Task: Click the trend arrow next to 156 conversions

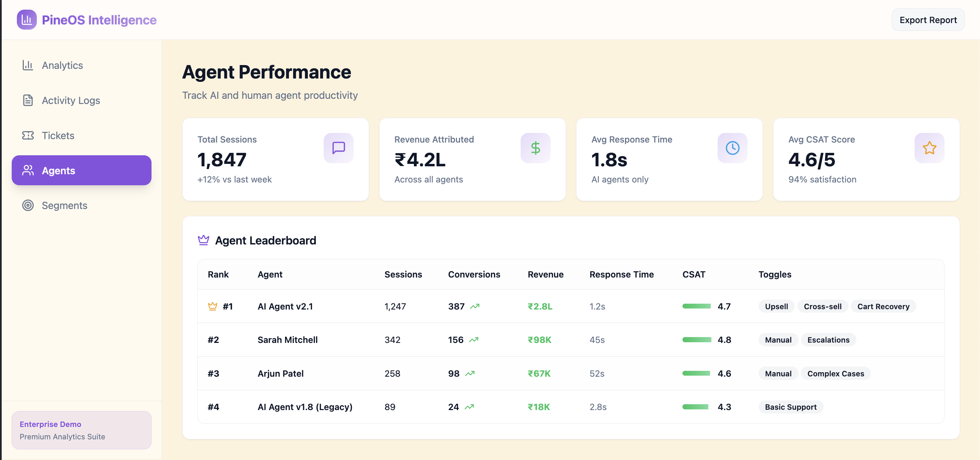Action: click(x=473, y=340)
